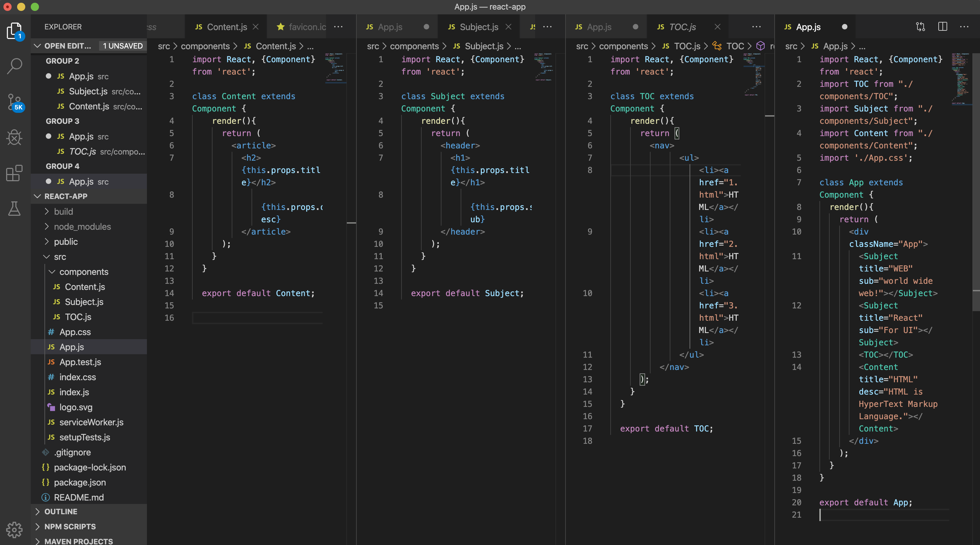Open package.json from the file tree
The image size is (980, 545).
click(80, 482)
